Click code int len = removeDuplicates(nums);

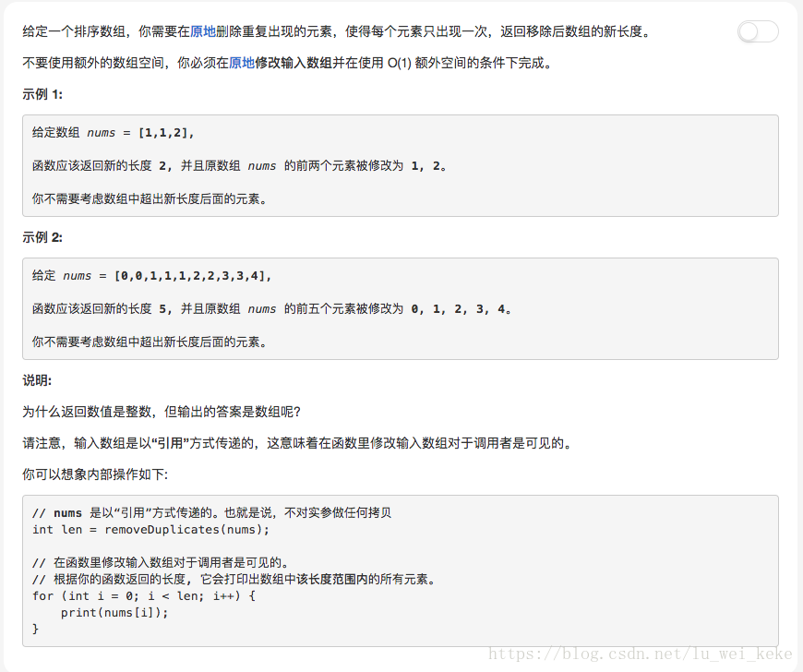[150, 530]
